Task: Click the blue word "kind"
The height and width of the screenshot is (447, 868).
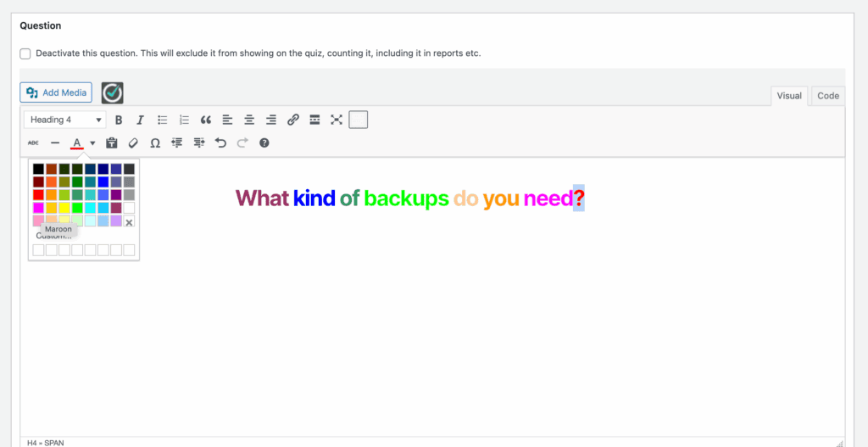Action: pyautogui.click(x=314, y=198)
